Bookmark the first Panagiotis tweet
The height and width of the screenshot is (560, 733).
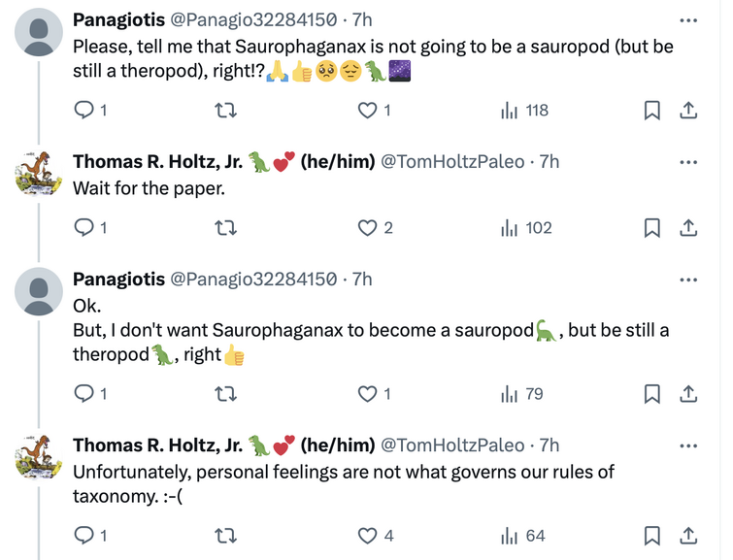click(652, 111)
